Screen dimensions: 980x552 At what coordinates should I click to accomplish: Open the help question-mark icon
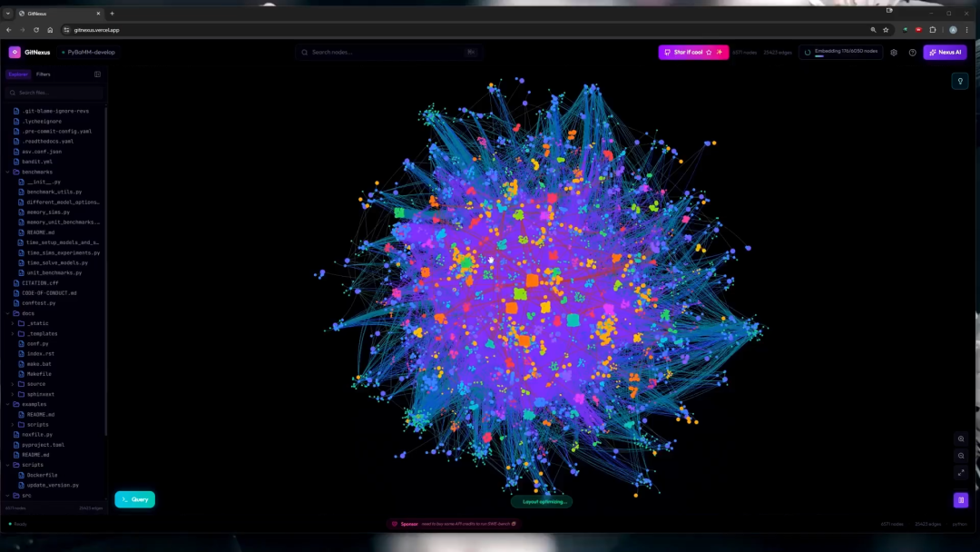913,53
